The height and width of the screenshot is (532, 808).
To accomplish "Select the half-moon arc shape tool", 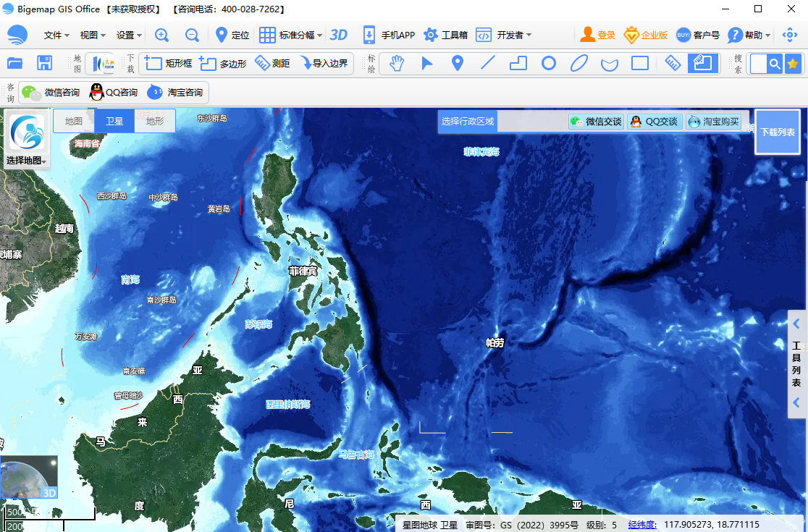I will click(x=610, y=64).
